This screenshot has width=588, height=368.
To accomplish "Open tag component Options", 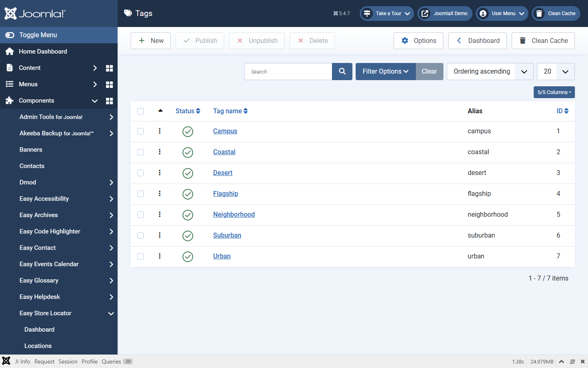I will tap(419, 41).
